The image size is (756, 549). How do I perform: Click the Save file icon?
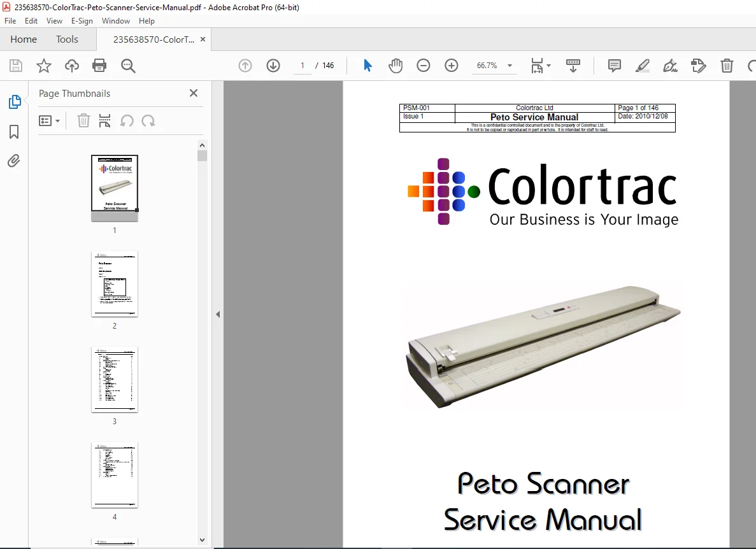pyautogui.click(x=16, y=66)
